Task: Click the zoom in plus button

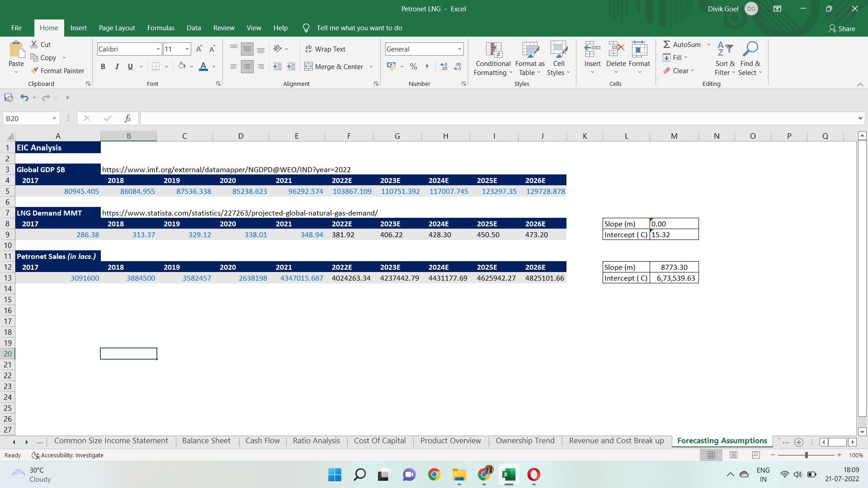Action: tap(839, 455)
